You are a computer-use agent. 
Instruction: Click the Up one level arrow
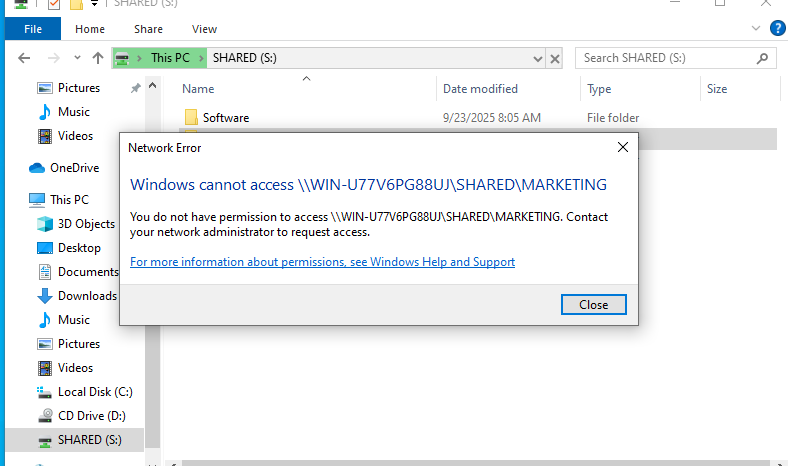tap(97, 58)
